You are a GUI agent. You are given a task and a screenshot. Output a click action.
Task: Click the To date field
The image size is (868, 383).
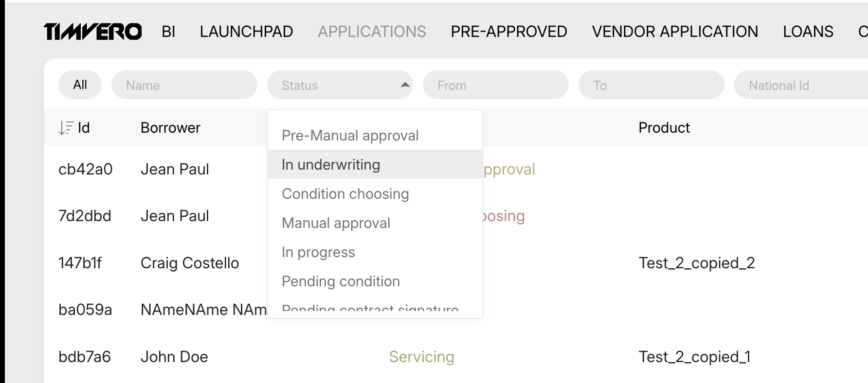651,85
